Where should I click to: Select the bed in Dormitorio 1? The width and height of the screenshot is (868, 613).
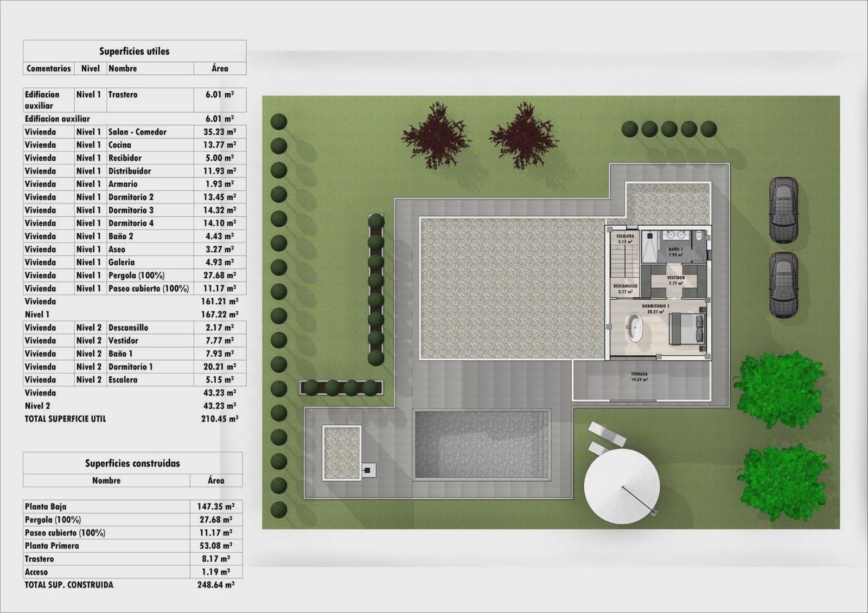(687, 330)
